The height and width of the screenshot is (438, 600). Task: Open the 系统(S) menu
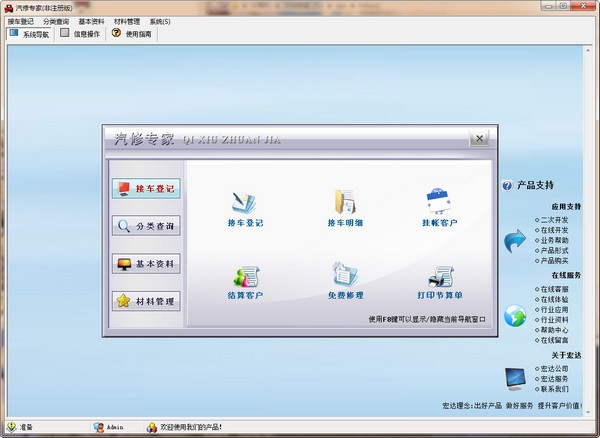[159, 20]
